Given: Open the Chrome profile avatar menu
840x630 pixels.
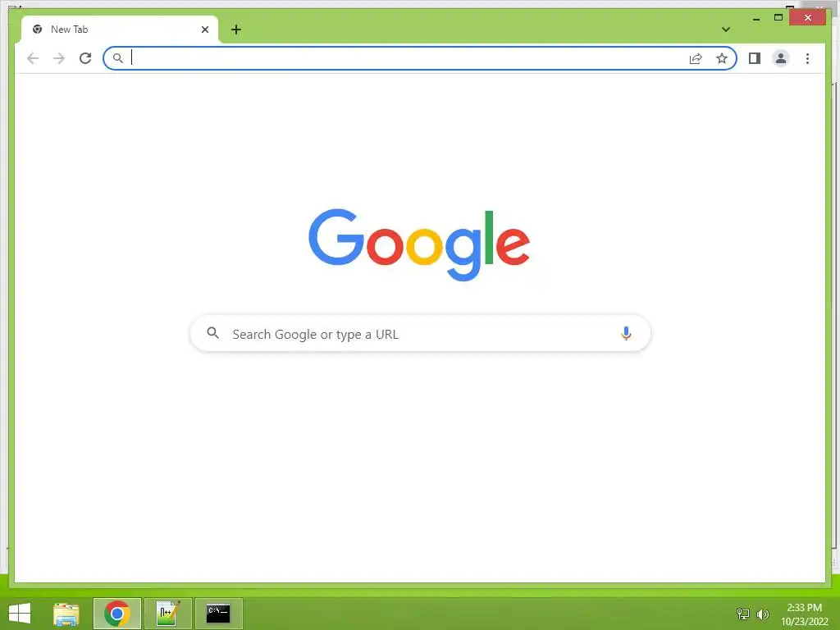Looking at the screenshot, I should coord(781,58).
